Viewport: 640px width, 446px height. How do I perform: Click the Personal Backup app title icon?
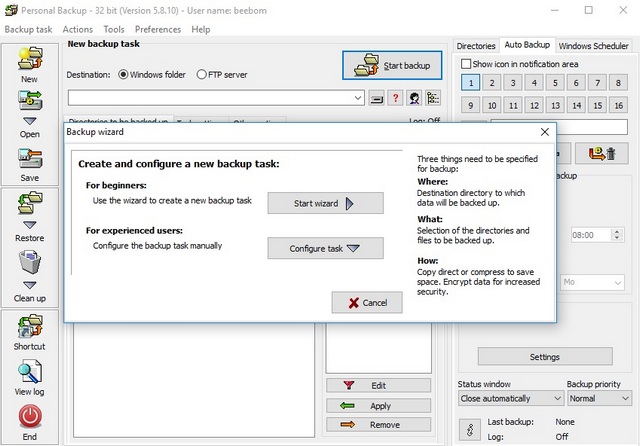pyautogui.click(x=11, y=10)
